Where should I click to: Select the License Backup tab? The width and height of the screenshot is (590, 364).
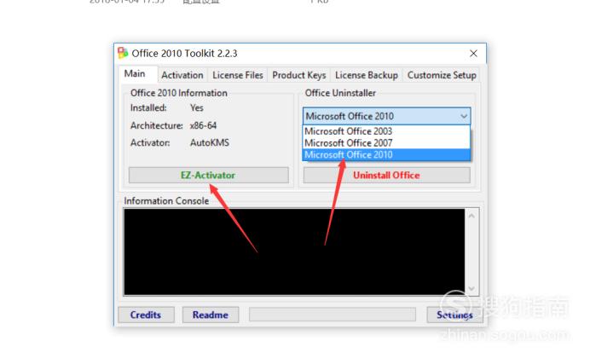366,75
